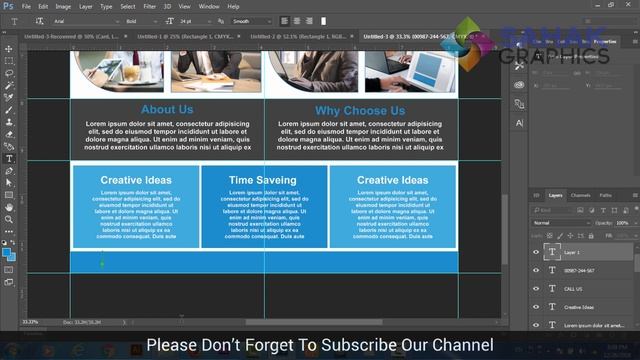Switch to the Untitled-1 @ 25% document tab
Screen dimensions: 640x360
click(x=185, y=36)
